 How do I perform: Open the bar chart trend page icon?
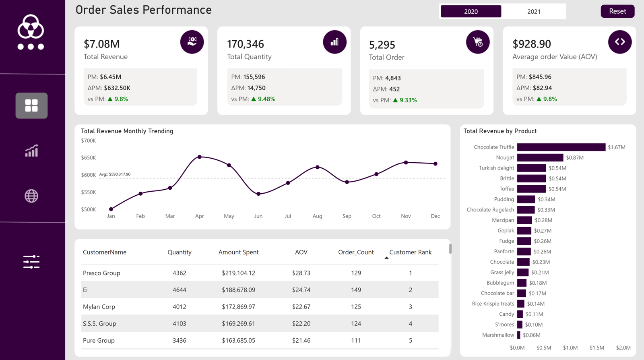(x=31, y=151)
